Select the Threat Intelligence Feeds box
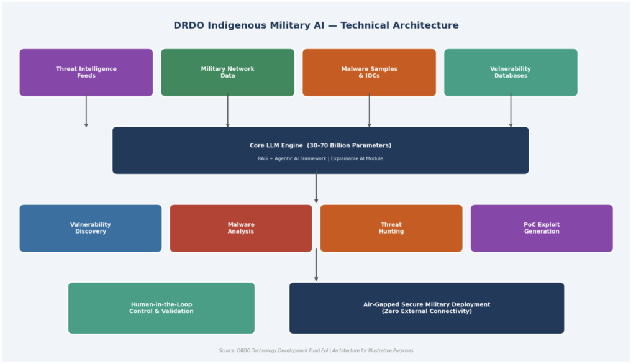This screenshot has height=364, width=636. [x=86, y=73]
